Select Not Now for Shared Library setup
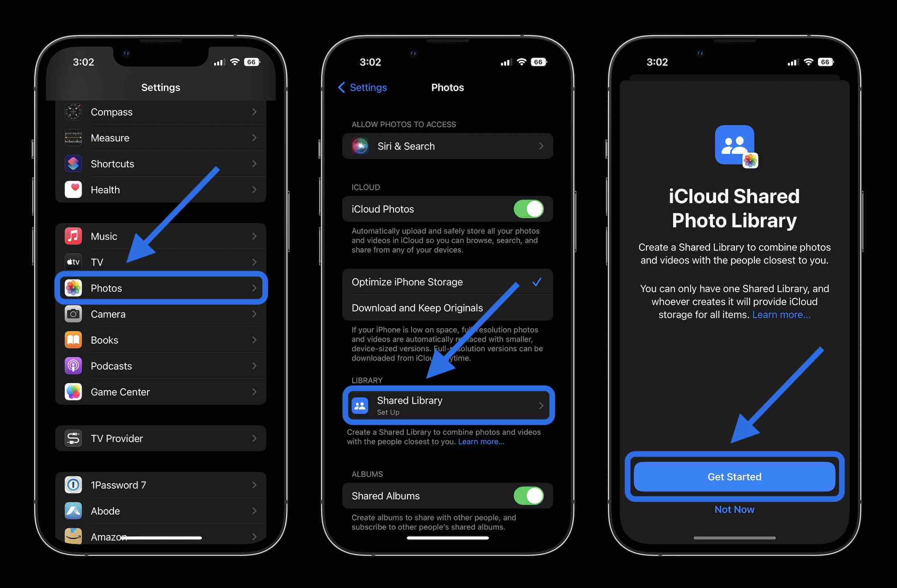The height and width of the screenshot is (588, 897). point(734,509)
